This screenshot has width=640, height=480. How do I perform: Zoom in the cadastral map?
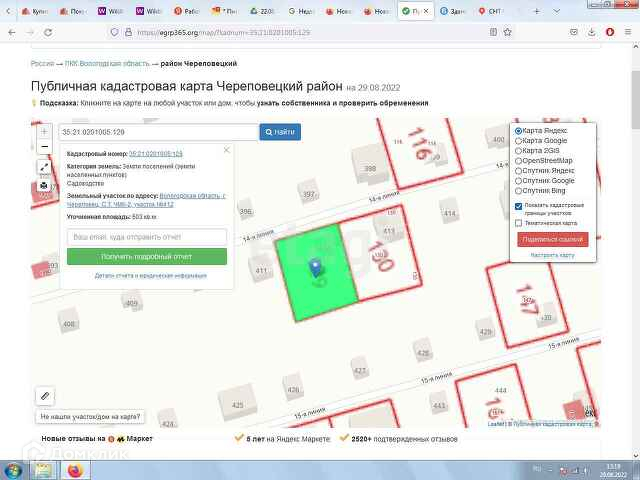[44, 132]
